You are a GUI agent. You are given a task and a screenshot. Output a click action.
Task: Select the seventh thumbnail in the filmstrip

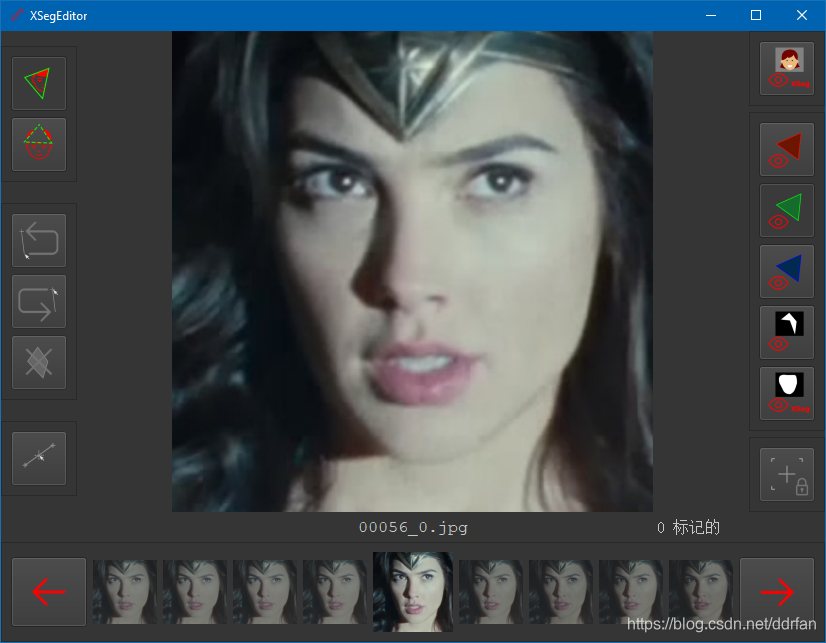pos(561,592)
